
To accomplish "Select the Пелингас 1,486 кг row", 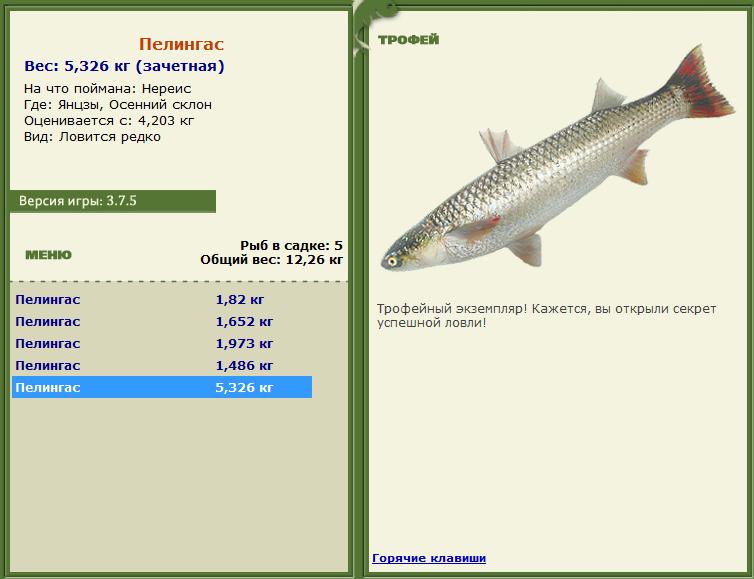I will pyautogui.click(x=162, y=366).
